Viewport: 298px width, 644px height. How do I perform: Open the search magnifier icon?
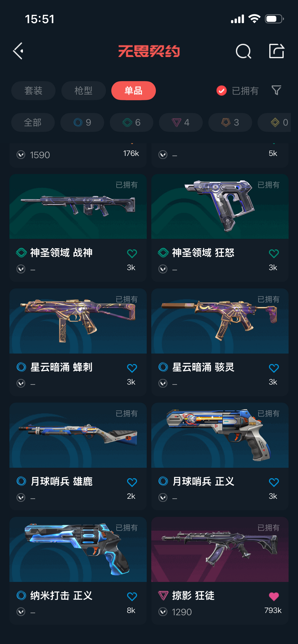(243, 51)
